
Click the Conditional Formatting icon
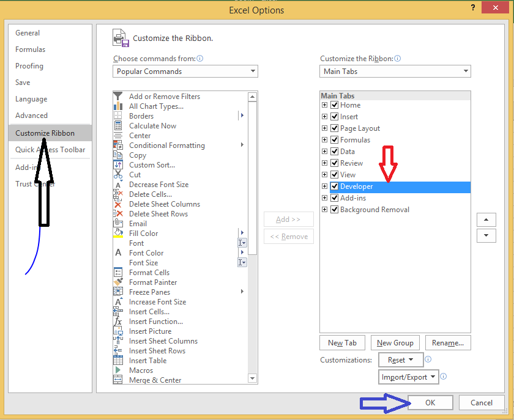(x=117, y=145)
